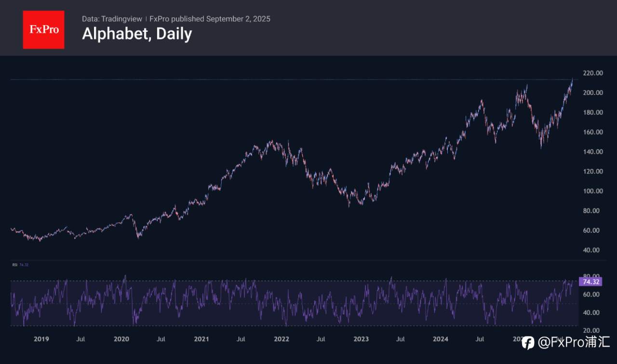Click 'FxPro published September 2, 2025' text
The height and width of the screenshot is (364, 617).
click(210, 19)
